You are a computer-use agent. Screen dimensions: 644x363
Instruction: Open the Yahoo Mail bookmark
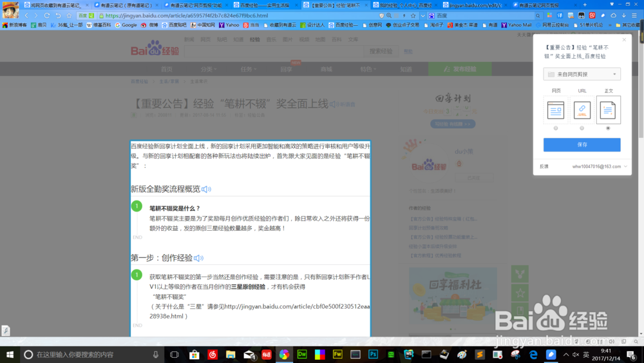click(x=516, y=25)
